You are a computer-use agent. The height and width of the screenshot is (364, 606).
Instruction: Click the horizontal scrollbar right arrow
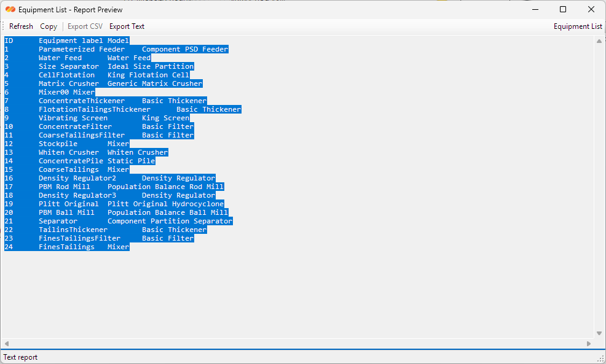click(x=589, y=344)
